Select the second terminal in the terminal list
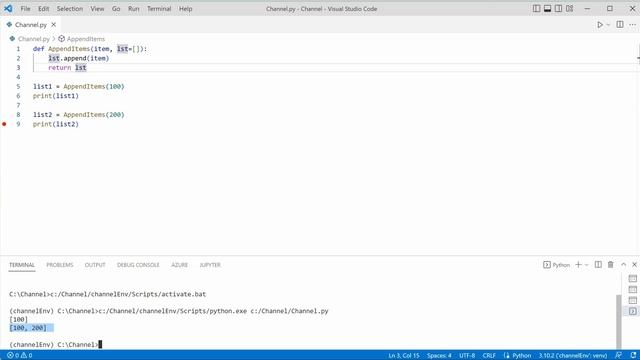 coord(633,290)
